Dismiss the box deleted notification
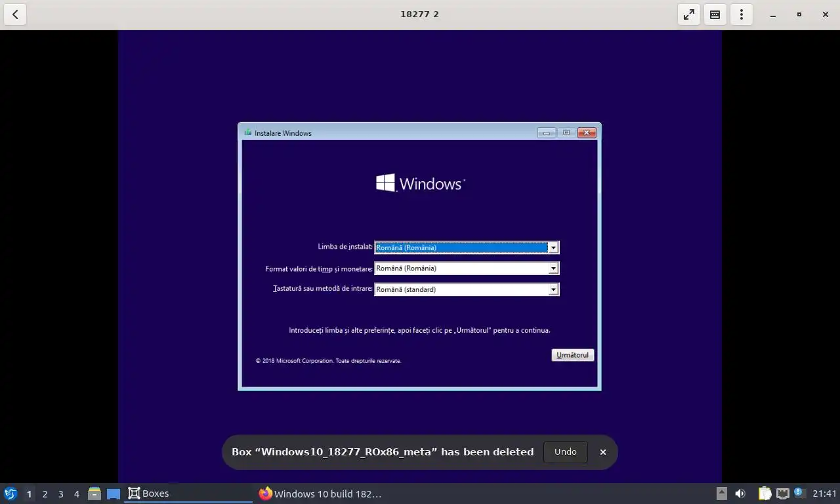 603,452
